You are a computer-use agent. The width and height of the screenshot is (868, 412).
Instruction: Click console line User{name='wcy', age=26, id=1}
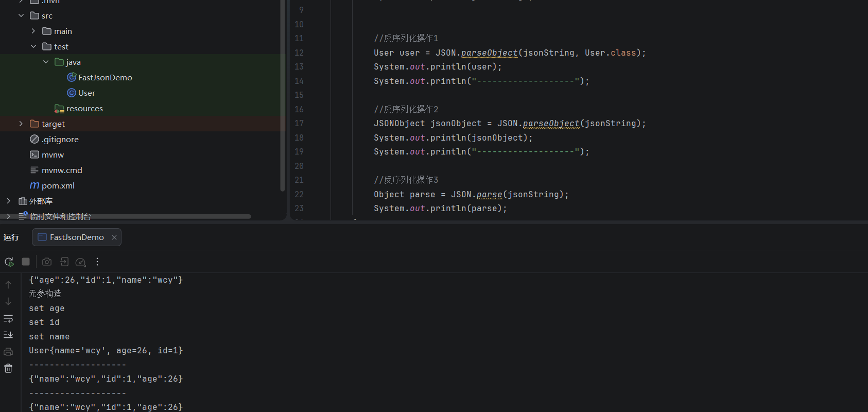[x=106, y=350]
